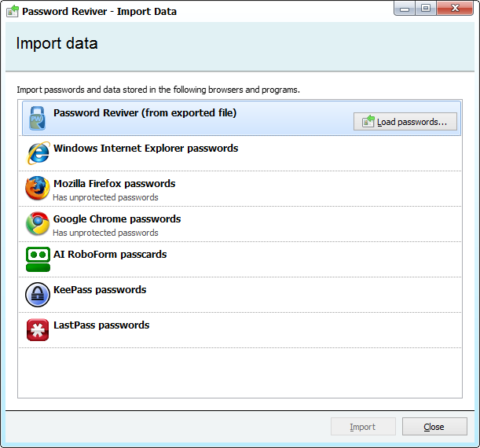Click the Password Reviver padlock icon

point(38,118)
